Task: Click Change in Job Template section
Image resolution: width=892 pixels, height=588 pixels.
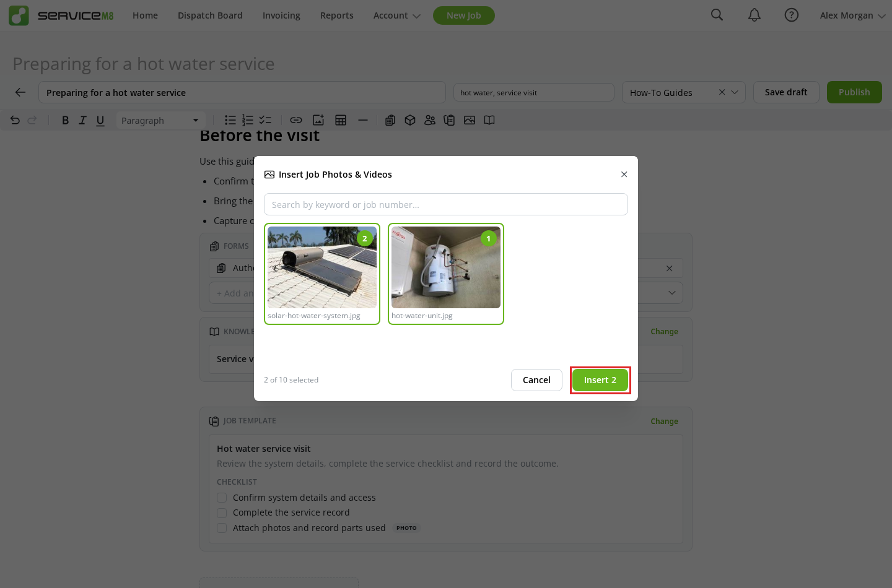Action: tap(664, 422)
